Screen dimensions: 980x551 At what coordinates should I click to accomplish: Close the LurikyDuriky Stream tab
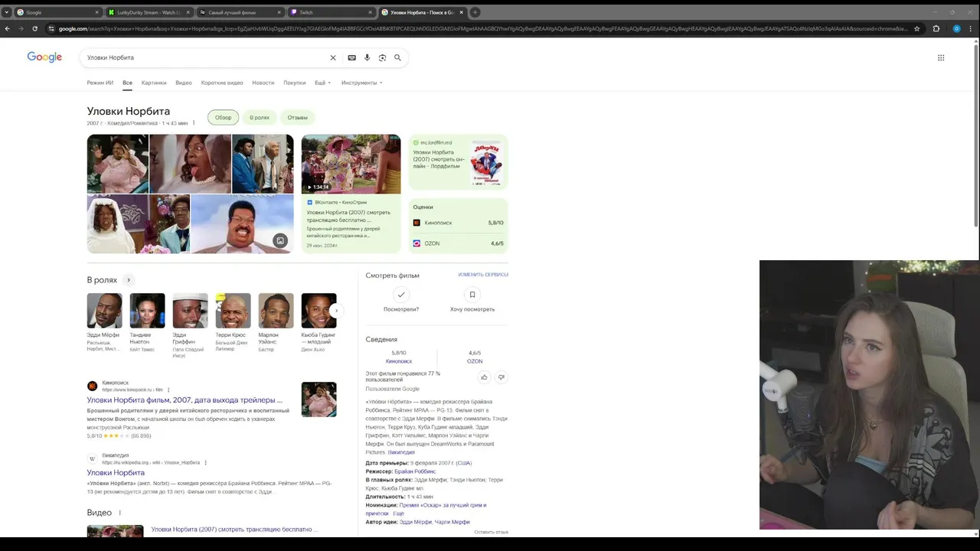tap(188, 12)
